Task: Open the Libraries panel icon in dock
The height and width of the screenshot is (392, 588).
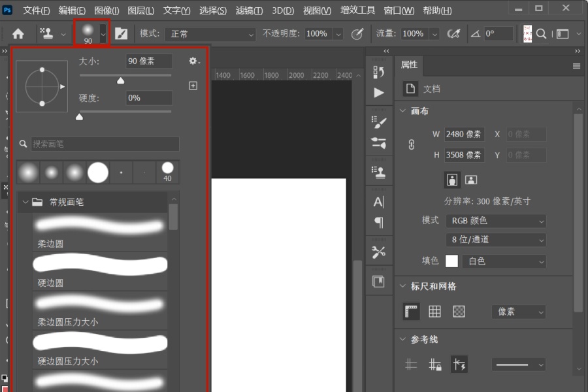Action: click(378, 282)
